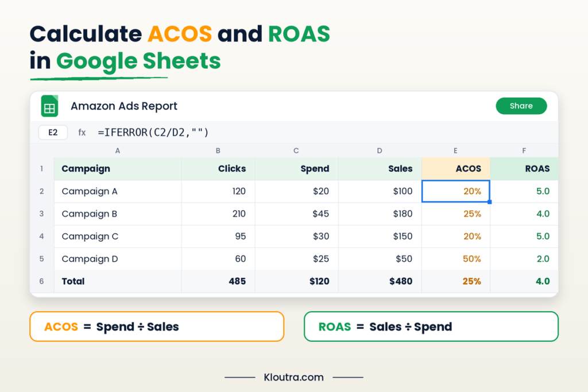The width and height of the screenshot is (588, 392).
Task: Click the $100 sales cell
Action: 380,191
